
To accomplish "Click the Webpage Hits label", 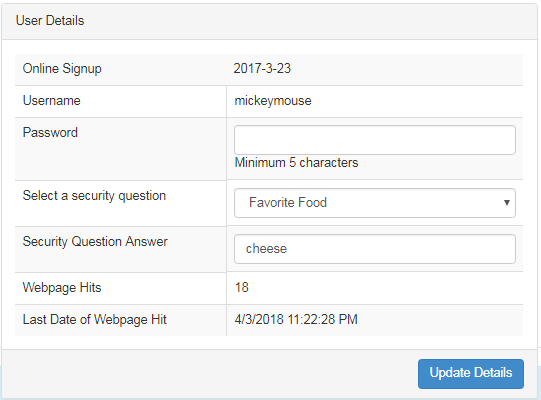I will (x=62, y=287).
